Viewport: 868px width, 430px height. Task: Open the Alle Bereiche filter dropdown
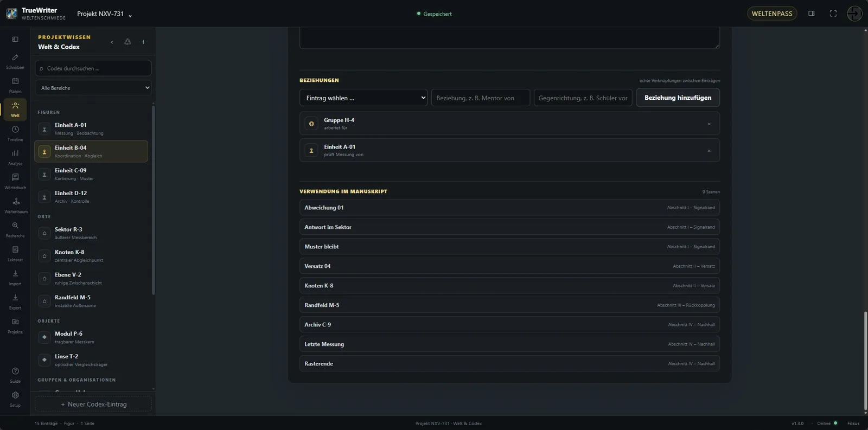[x=93, y=88]
